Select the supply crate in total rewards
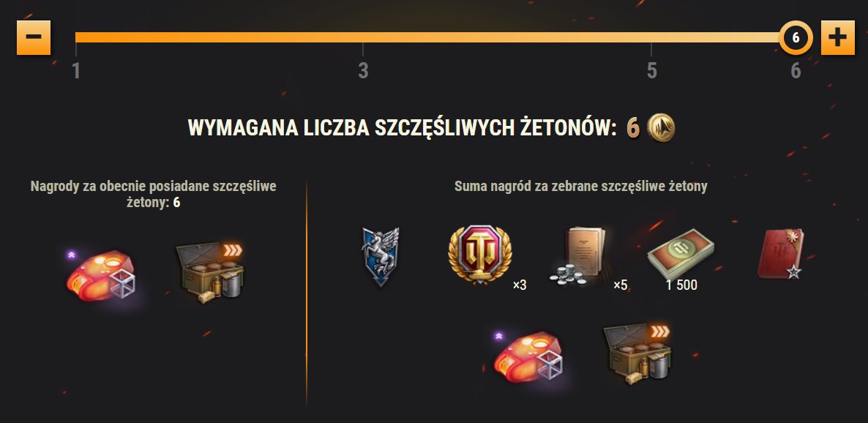This screenshot has height=423, width=868. 637,354
